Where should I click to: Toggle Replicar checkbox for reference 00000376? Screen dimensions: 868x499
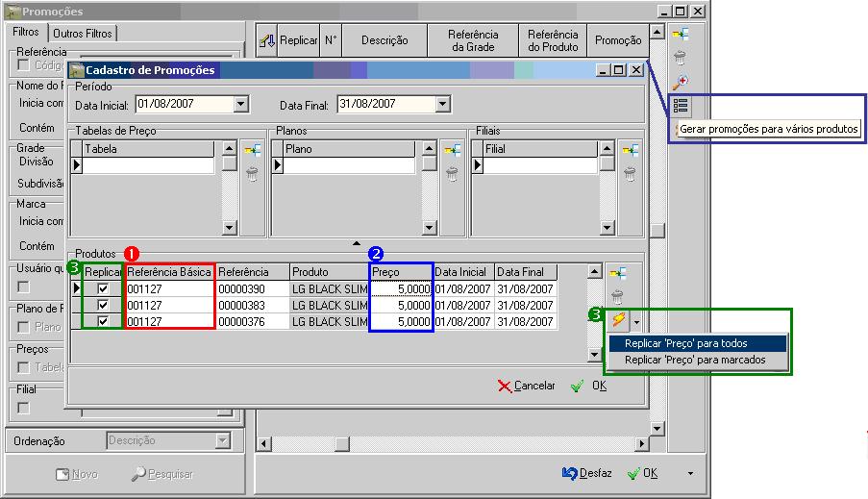102,321
